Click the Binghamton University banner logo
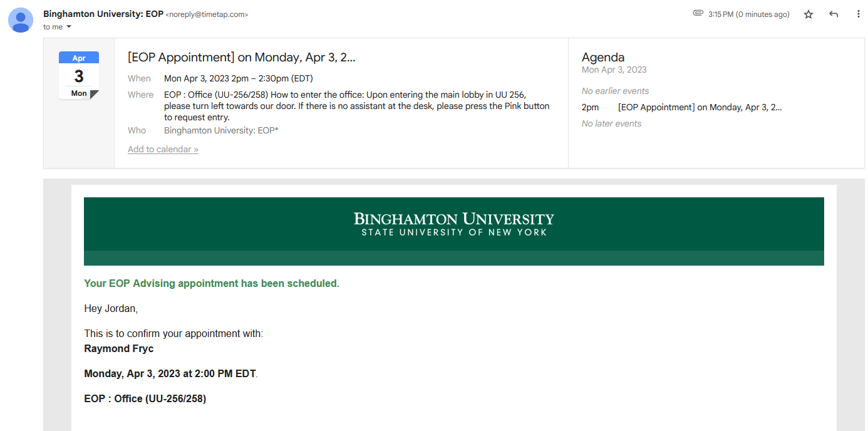 click(x=453, y=224)
